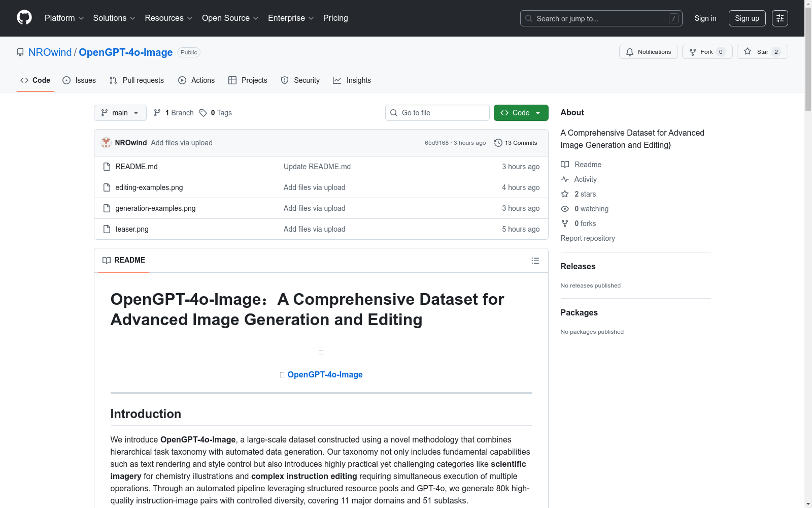The width and height of the screenshot is (812, 508).
Task: Click the search magnifier icon in header
Action: [529, 18]
